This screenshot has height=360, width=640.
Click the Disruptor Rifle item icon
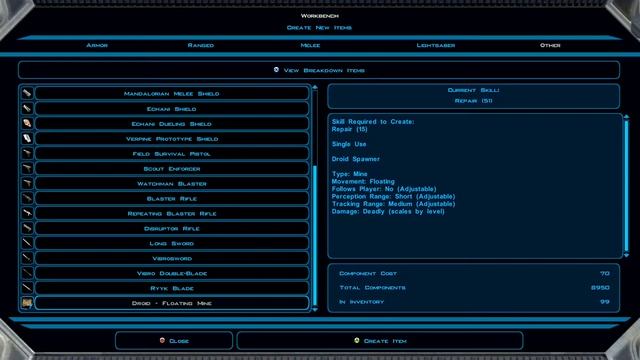pyautogui.click(x=27, y=228)
